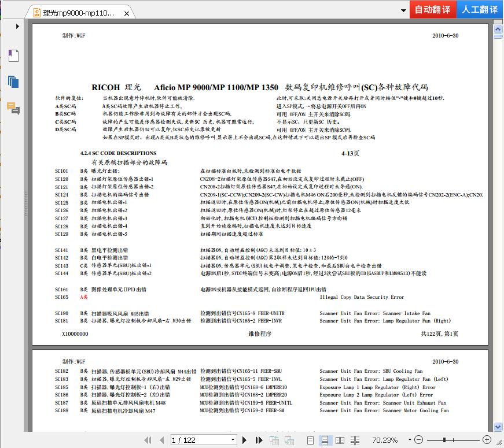Jump to the last page
This screenshot has width=504, height=448.
point(259,440)
